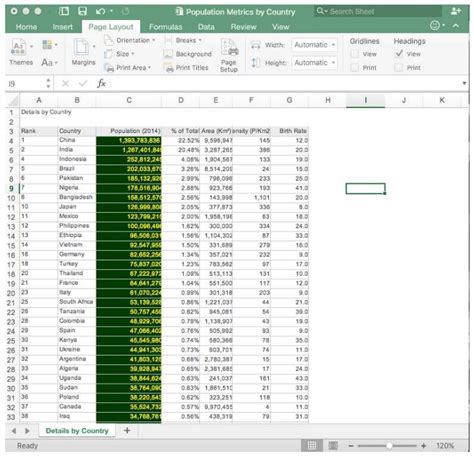
Task: Toggle Gridlines Print checkbox
Action: (355, 68)
